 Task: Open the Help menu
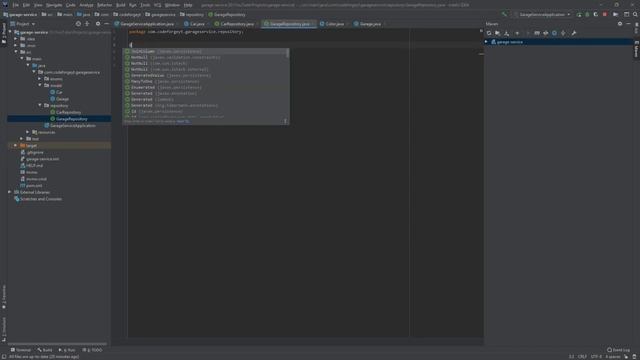[188, 5]
